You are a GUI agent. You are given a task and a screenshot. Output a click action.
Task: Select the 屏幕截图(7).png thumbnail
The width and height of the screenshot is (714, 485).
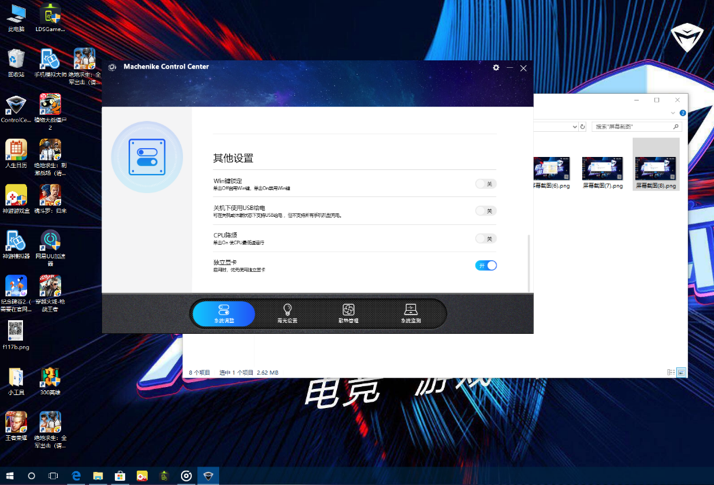[x=602, y=173]
